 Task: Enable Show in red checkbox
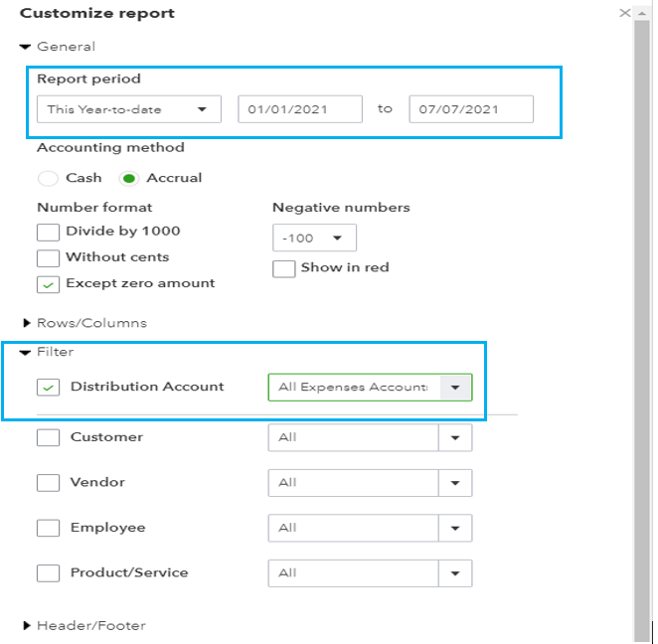284,268
